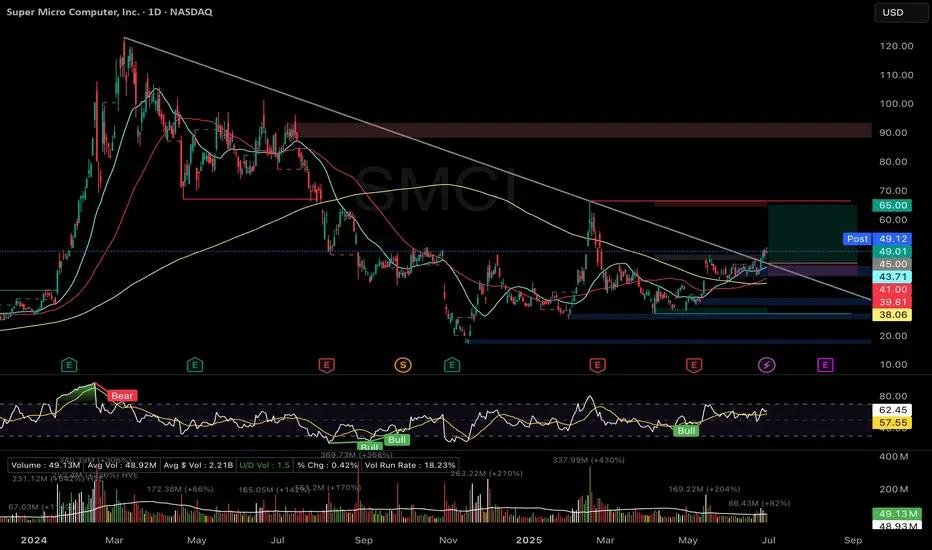Click the 200M volume axis label
Screen dimensions: 932x550
pyautogui.click(x=895, y=489)
